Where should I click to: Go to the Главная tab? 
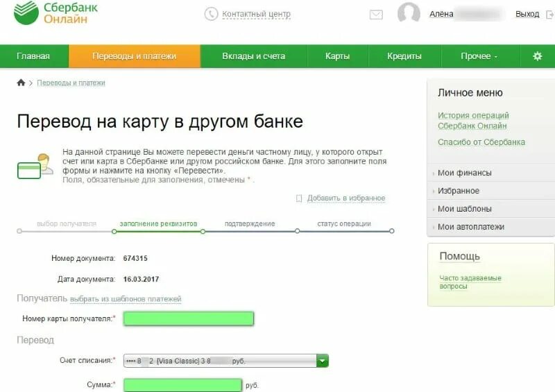point(33,56)
